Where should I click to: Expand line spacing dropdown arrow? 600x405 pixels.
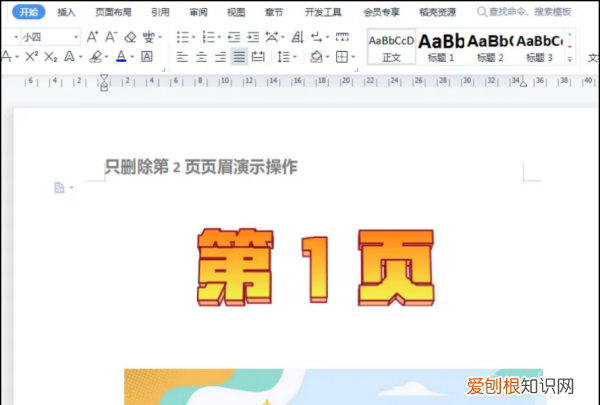[x=295, y=57]
